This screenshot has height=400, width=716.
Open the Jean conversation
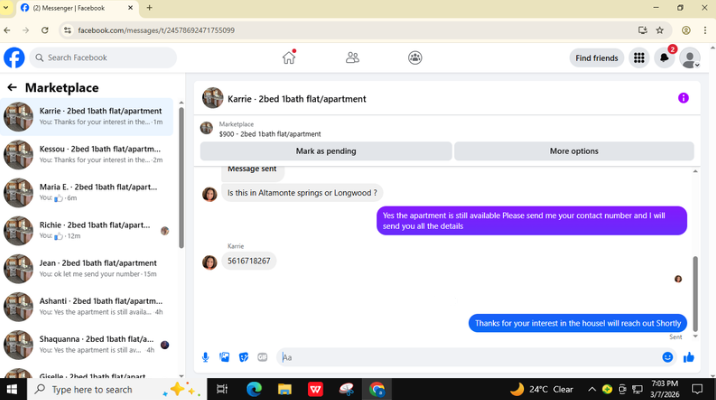[x=87, y=268]
